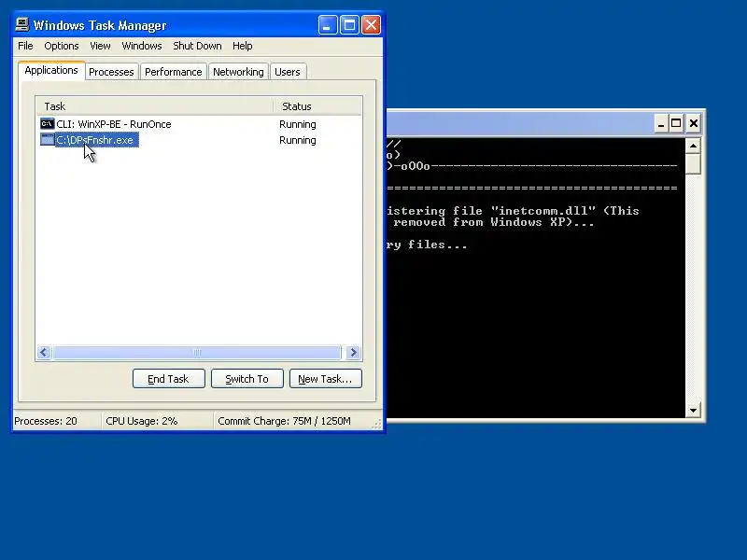Sort by the Task column header
The width and height of the screenshot is (747, 560).
(154, 106)
